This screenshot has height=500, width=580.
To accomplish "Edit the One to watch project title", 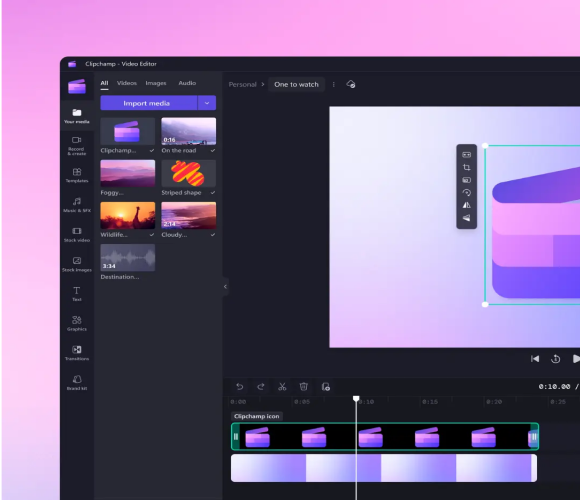I will (x=296, y=84).
